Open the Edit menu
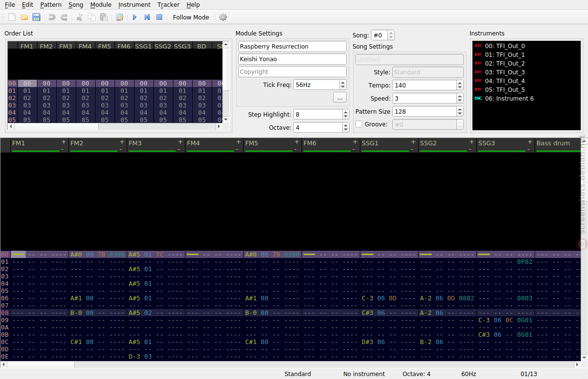The width and height of the screenshot is (588, 379). (x=28, y=4)
